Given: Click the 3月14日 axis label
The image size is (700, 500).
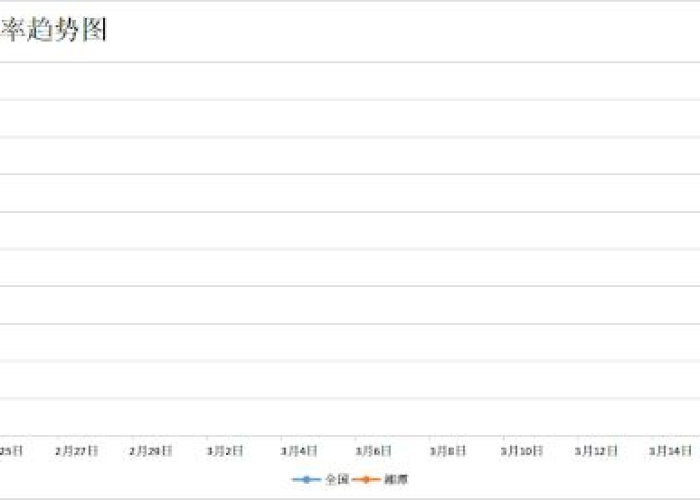Looking at the screenshot, I should [670, 451].
